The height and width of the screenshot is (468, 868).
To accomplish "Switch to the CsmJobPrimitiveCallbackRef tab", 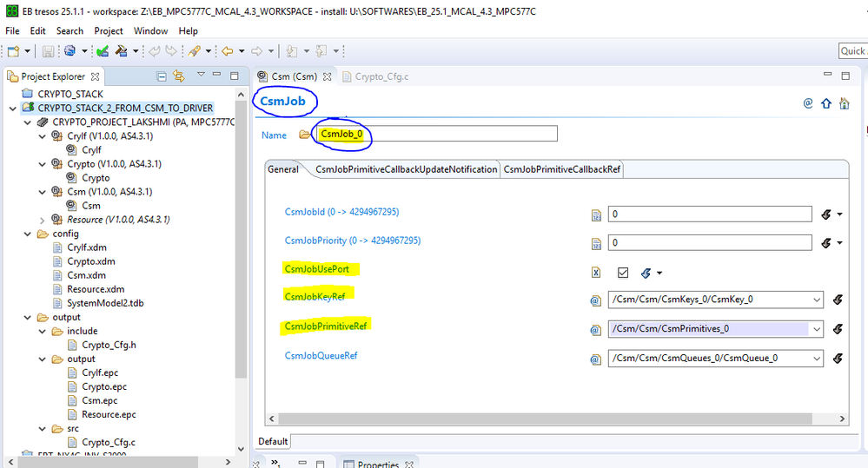I will point(561,169).
